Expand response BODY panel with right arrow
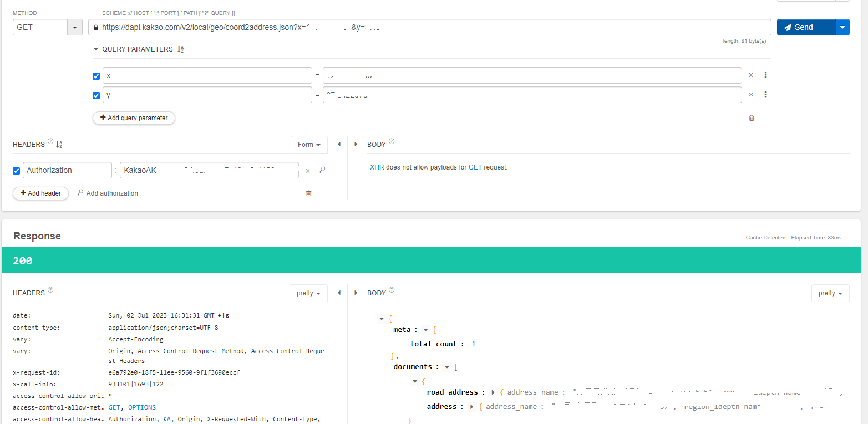The height and width of the screenshot is (424, 868). point(356,293)
